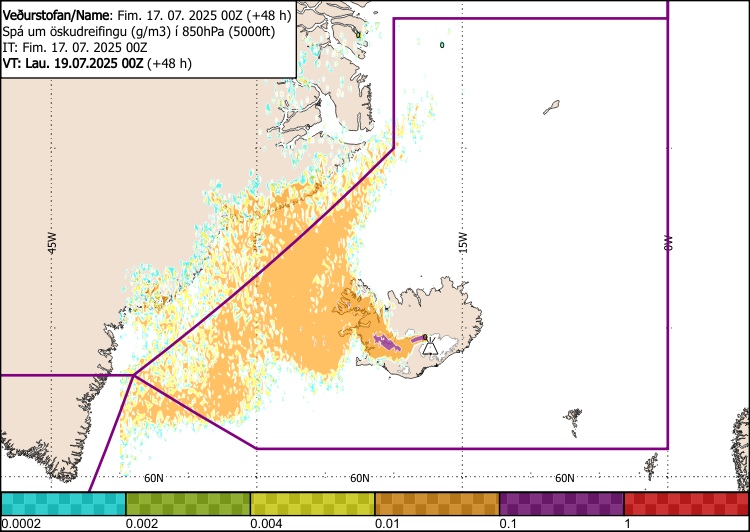Click the Faroe Islands on the map

574,422
